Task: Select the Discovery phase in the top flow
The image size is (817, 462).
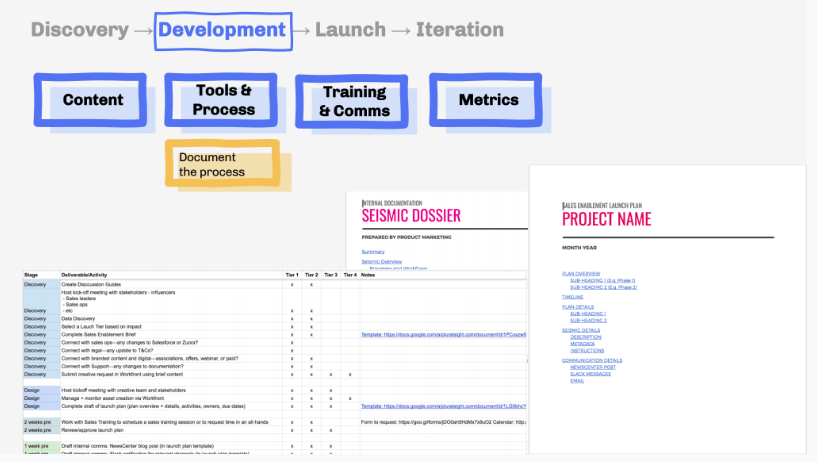Action: (80, 30)
